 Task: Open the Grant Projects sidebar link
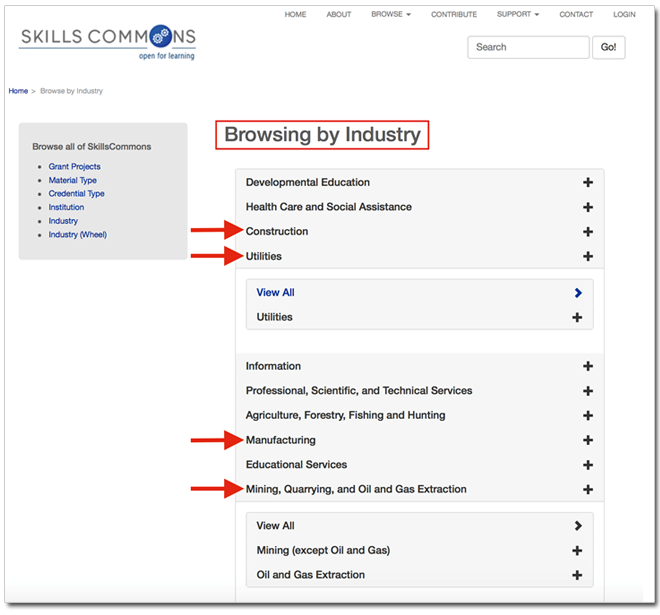(x=75, y=167)
